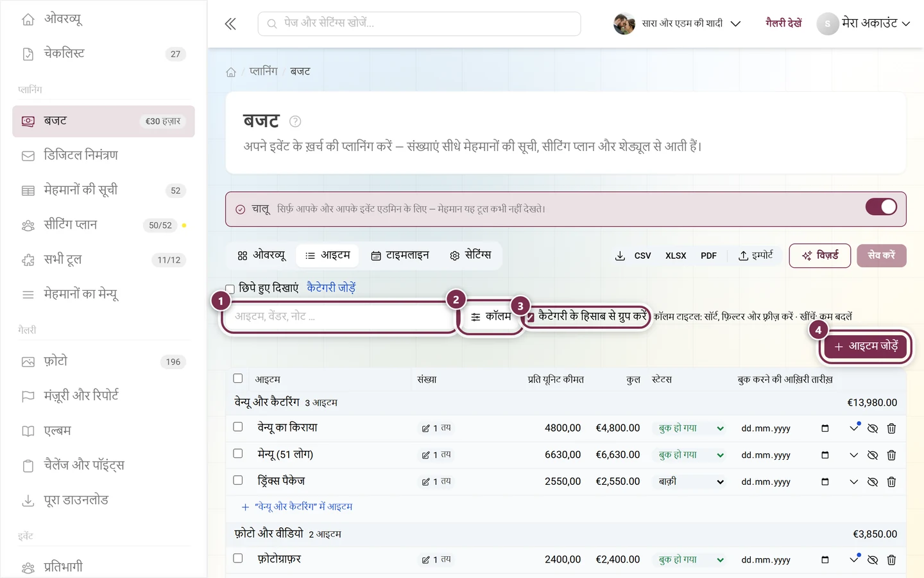
Task: Delete the फ़ोटोग्राफ़र row with its trash icon
Action: (x=891, y=560)
